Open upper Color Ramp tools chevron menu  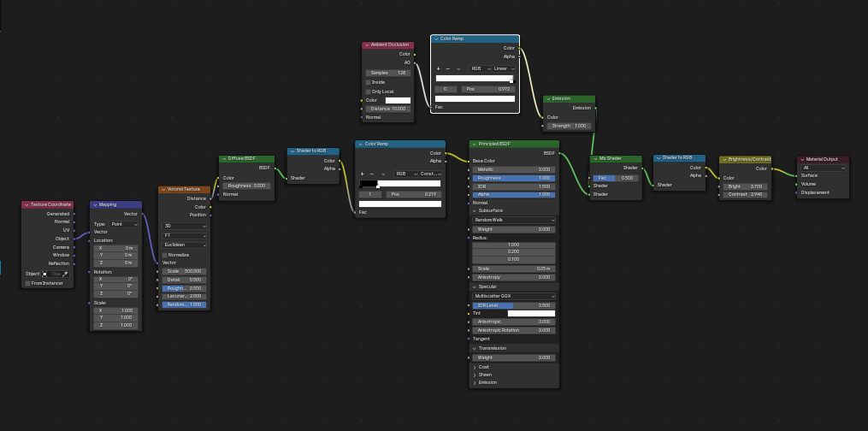pyautogui.click(x=458, y=68)
